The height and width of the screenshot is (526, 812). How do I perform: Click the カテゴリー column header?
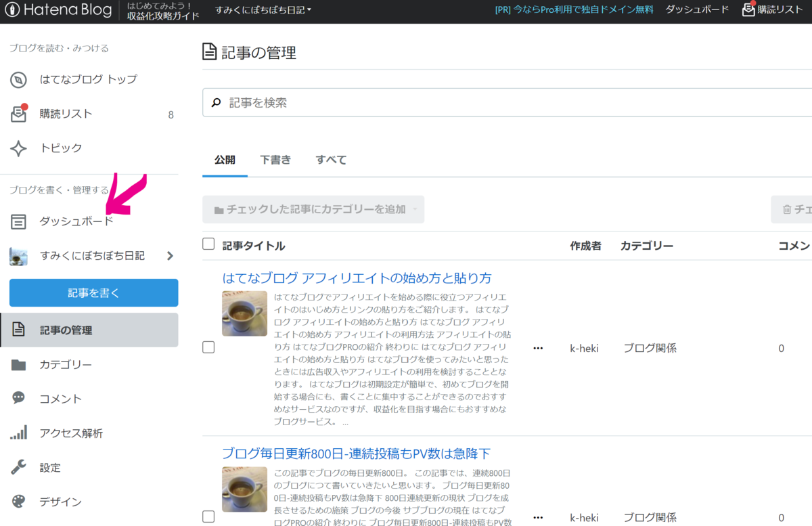(x=646, y=246)
